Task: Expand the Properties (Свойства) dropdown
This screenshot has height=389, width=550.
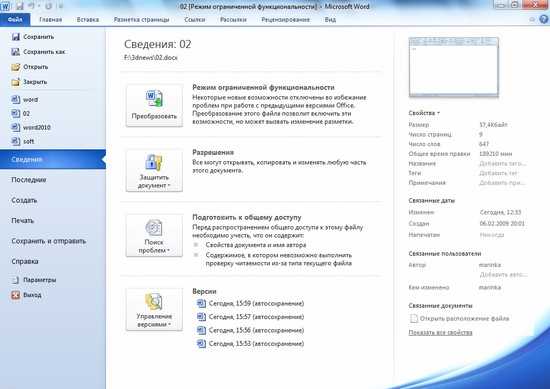Action: [424, 113]
